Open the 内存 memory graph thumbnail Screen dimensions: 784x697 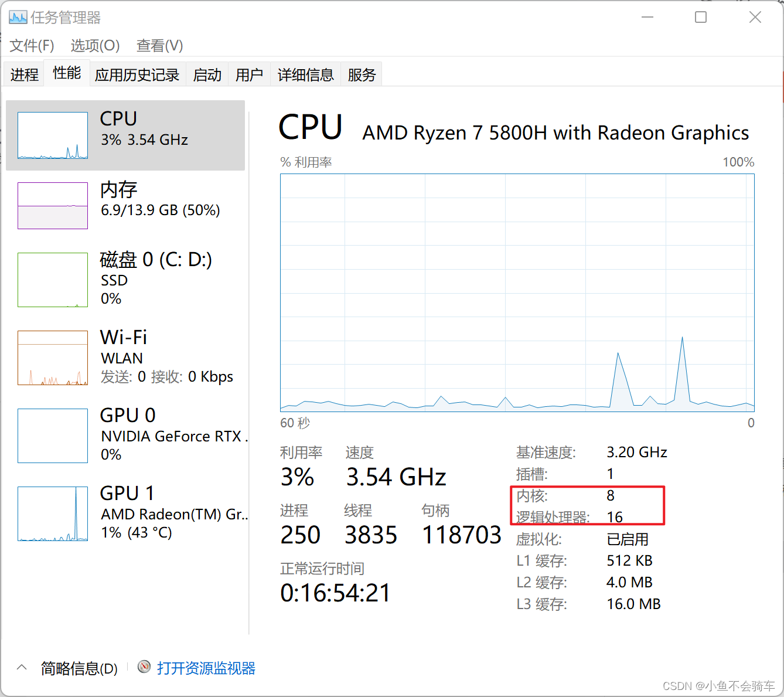click(53, 206)
